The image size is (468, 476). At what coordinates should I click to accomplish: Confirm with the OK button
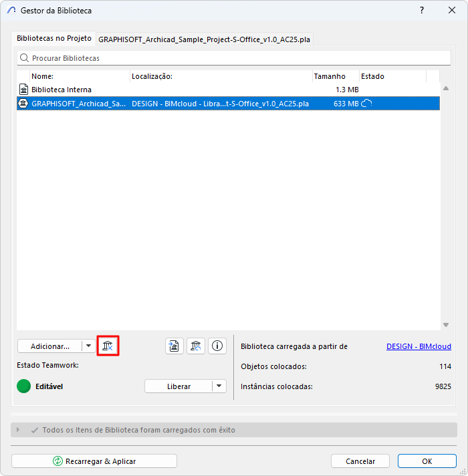pyautogui.click(x=427, y=461)
